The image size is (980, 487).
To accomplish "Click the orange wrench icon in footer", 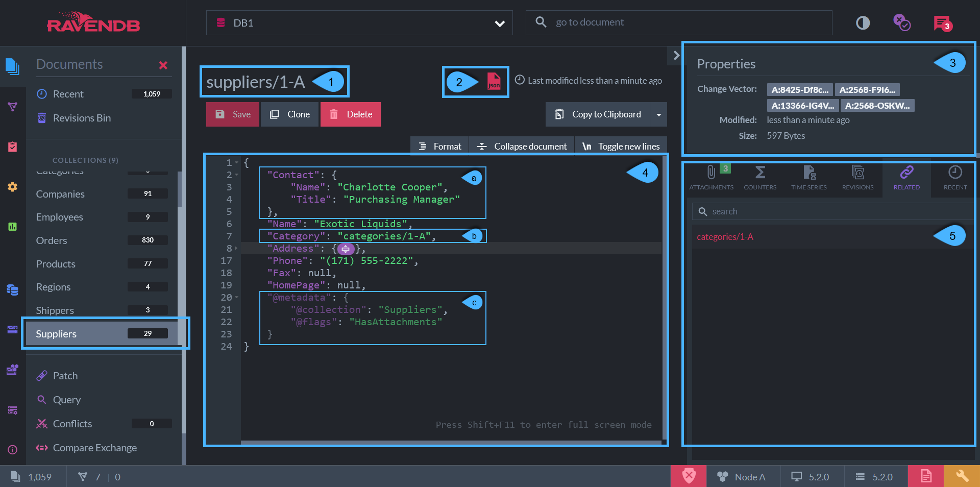I will 962,476.
